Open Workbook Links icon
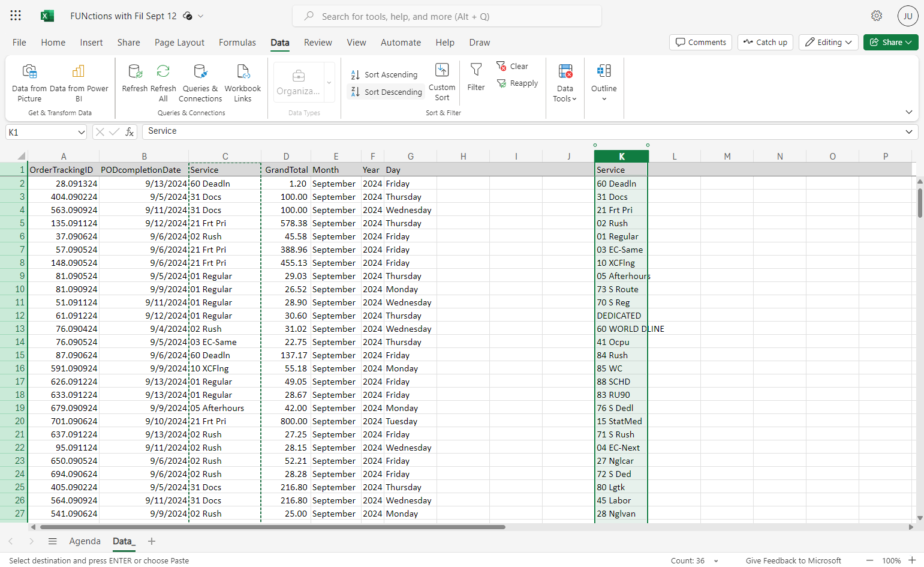Viewport: 924px width, 567px height. click(x=243, y=83)
